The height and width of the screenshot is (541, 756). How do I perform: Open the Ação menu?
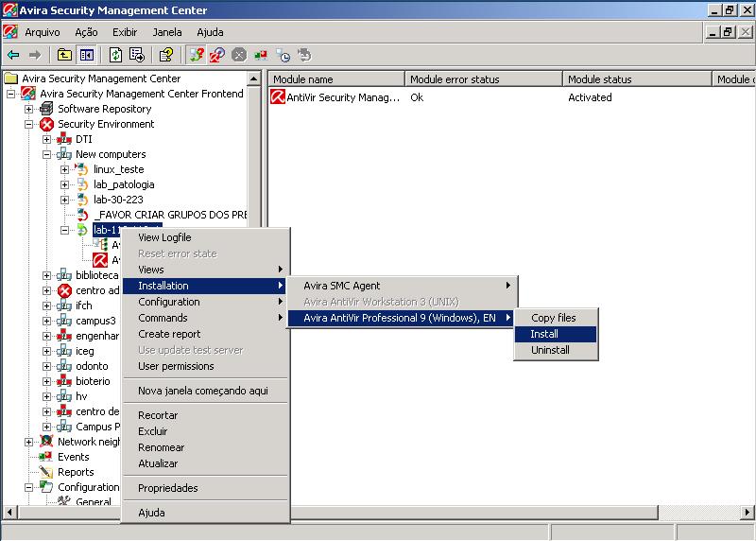tap(86, 32)
